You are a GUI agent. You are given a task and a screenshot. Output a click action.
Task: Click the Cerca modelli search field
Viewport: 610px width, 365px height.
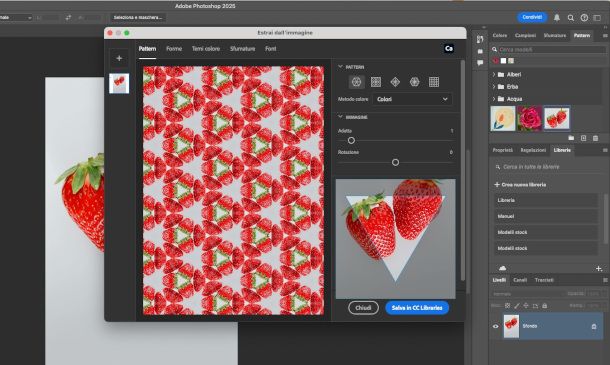click(x=548, y=49)
